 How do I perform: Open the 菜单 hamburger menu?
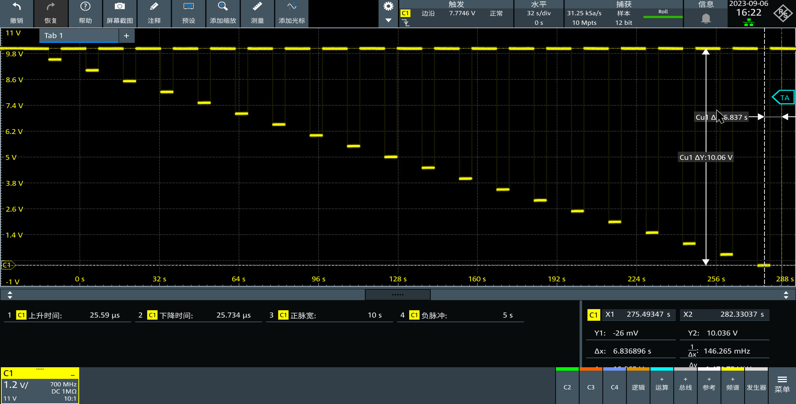782,383
